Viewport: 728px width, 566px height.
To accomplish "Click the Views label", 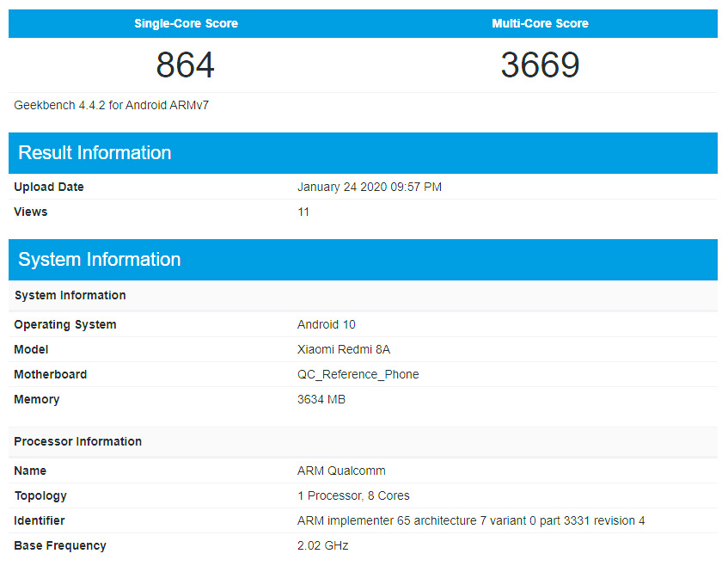I will tap(31, 212).
